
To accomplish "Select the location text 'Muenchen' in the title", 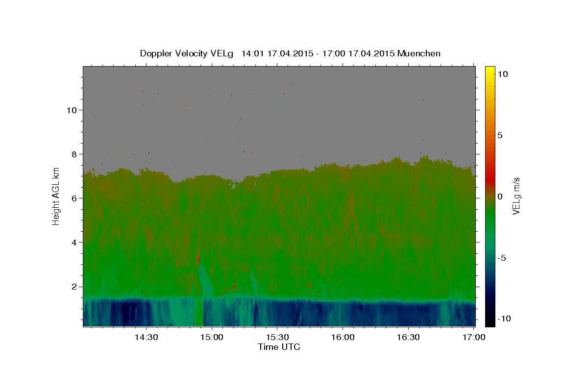I will pos(419,53).
